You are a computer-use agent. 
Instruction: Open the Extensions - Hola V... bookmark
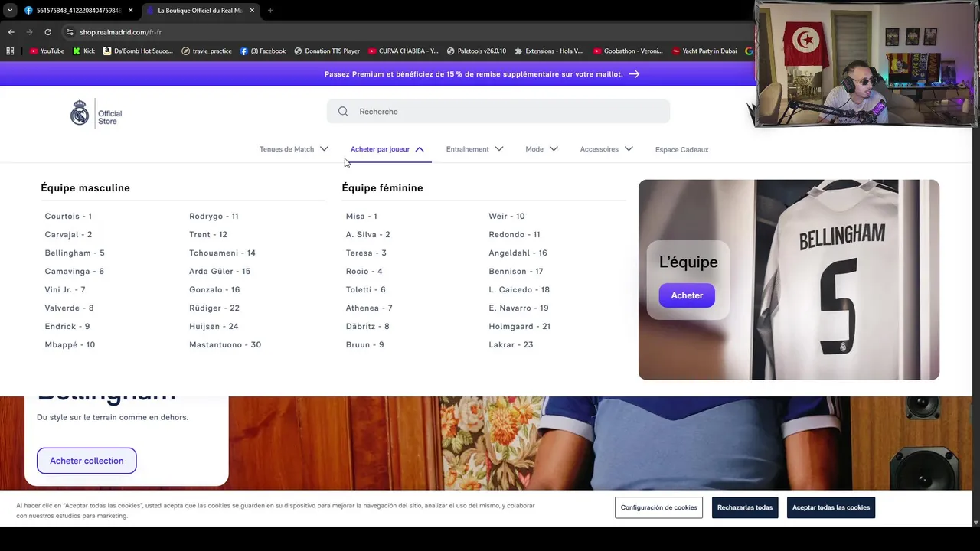pos(548,51)
